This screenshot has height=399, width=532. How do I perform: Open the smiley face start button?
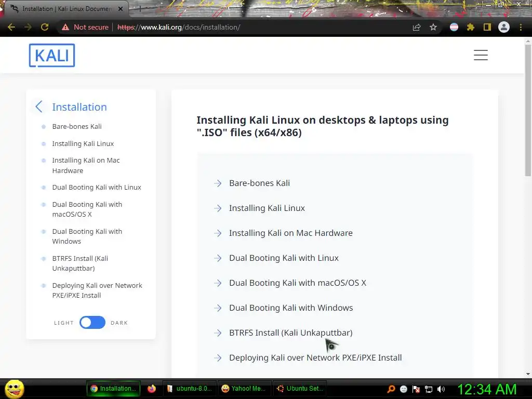[14, 389]
